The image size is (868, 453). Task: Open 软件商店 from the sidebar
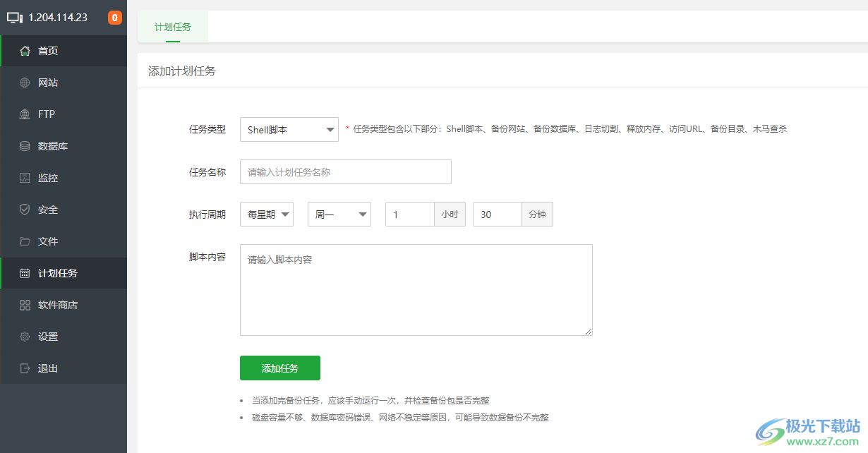click(x=64, y=305)
